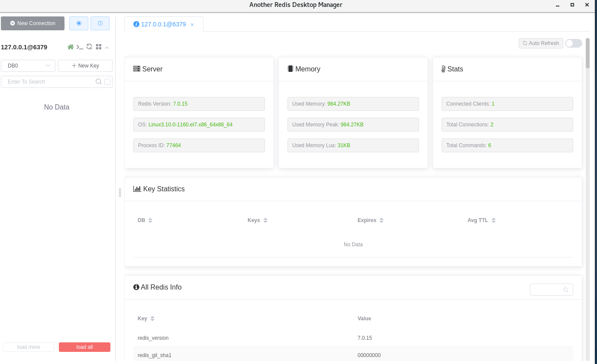597x364 pixels.
Task: Click the Server card header icon
Action: tap(137, 69)
